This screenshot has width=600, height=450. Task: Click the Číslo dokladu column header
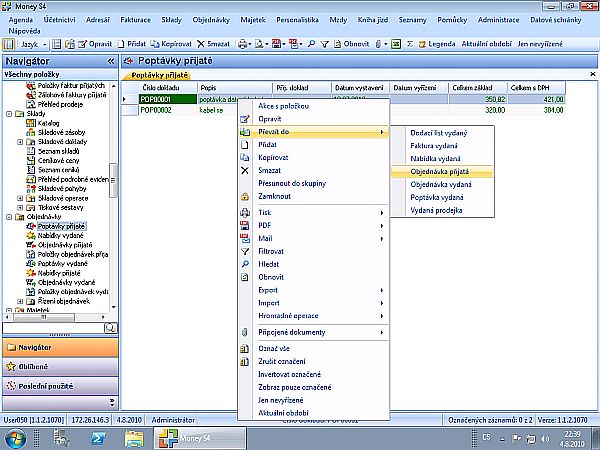pos(168,88)
